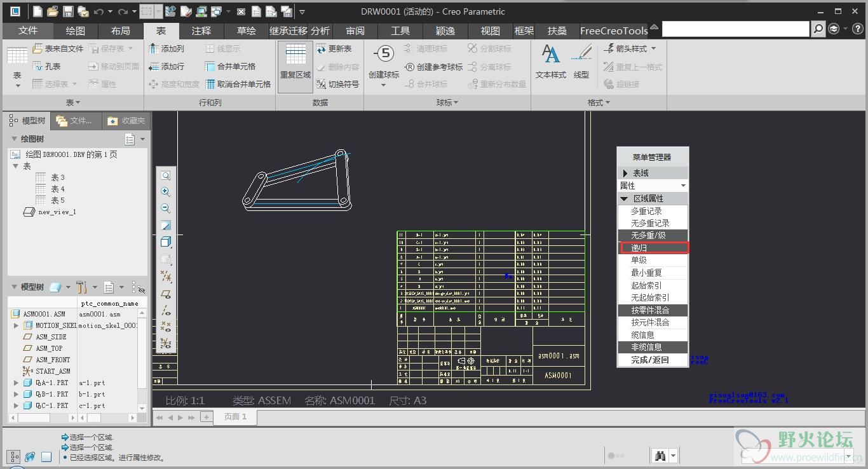Viewport: 868px width, 469px height.
Task: Click the datum plane display filter icon
Action: pos(165,294)
